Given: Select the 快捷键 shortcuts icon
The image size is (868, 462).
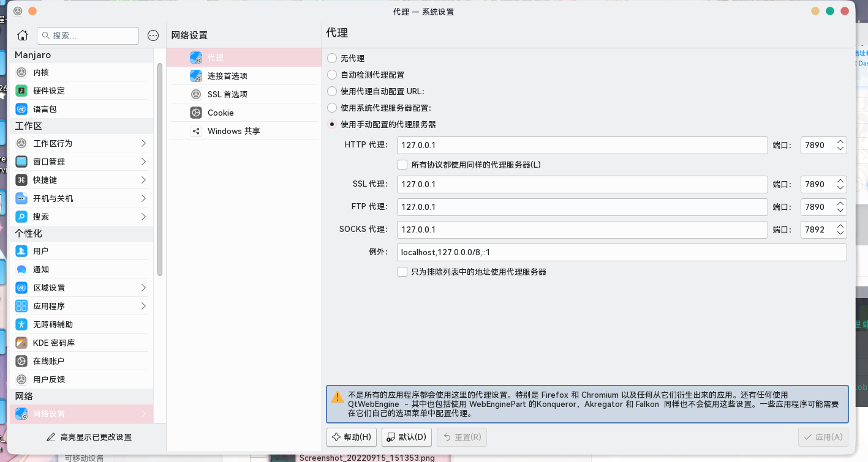Looking at the screenshot, I should pyautogui.click(x=21, y=180).
